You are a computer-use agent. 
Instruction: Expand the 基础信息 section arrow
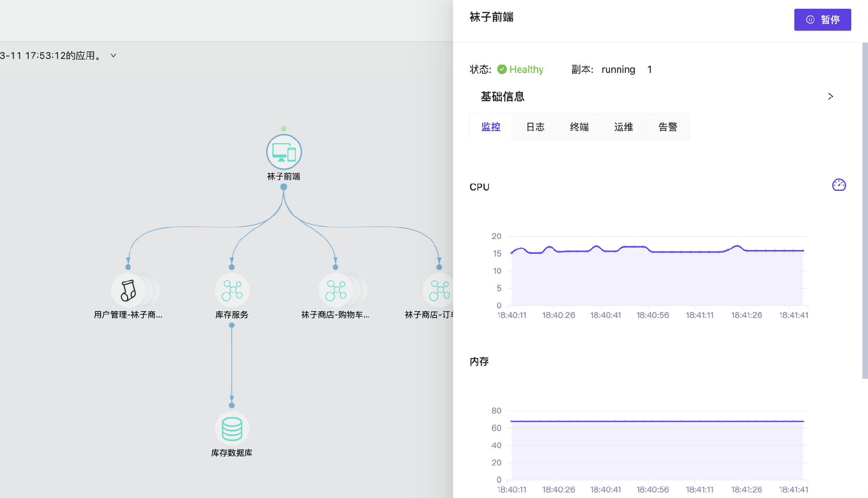pyautogui.click(x=830, y=96)
